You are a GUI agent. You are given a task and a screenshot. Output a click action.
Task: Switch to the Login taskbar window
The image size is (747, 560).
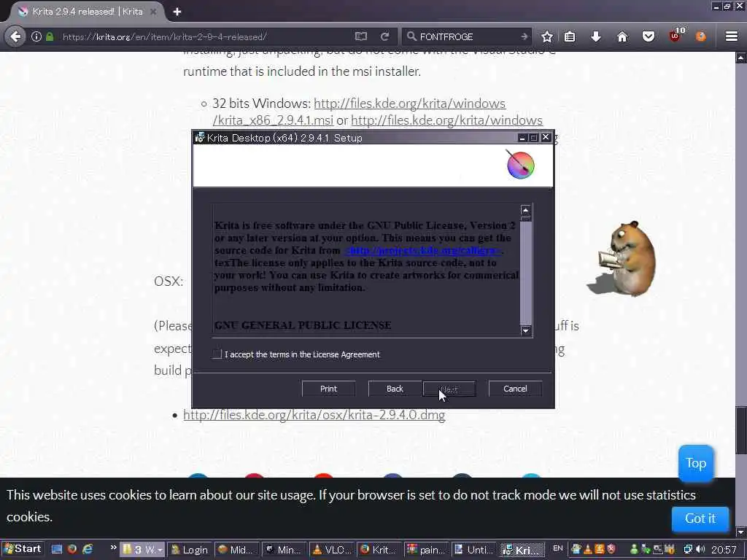tap(189, 550)
